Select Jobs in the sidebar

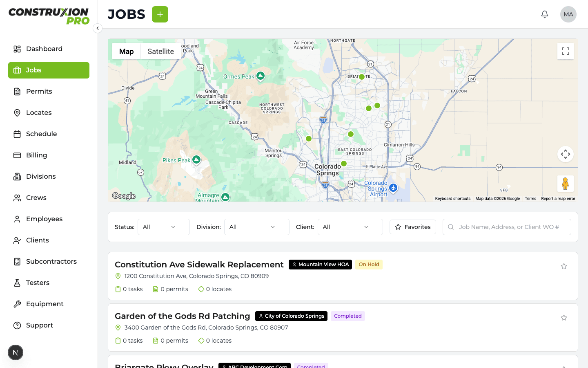49,70
